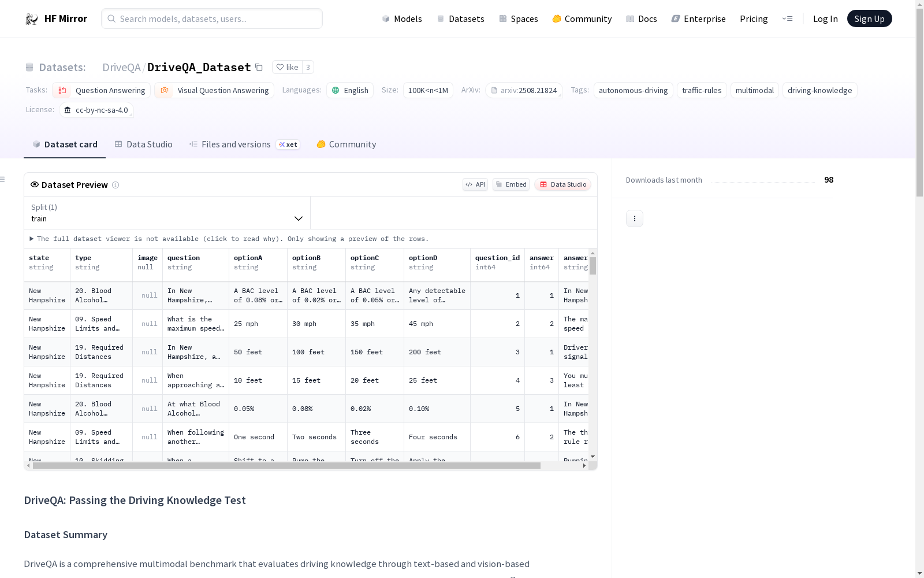Open Data Studio from the preview header
Screen dimensions: 924x578
pos(563,184)
